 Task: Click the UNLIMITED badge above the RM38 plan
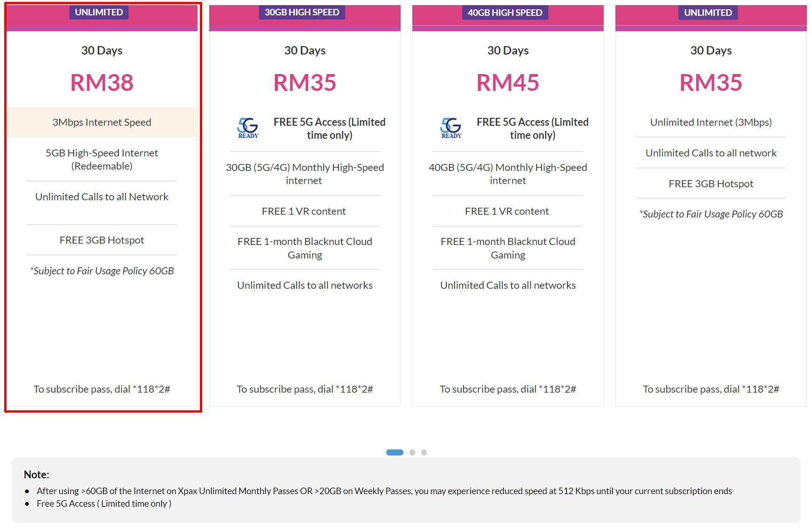click(99, 13)
